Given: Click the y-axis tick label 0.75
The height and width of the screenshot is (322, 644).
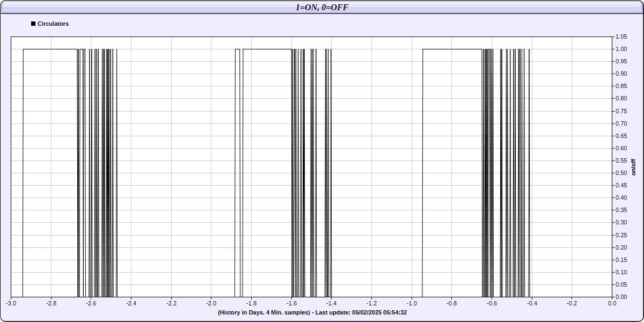Looking at the screenshot, I should tap(621, 111).
